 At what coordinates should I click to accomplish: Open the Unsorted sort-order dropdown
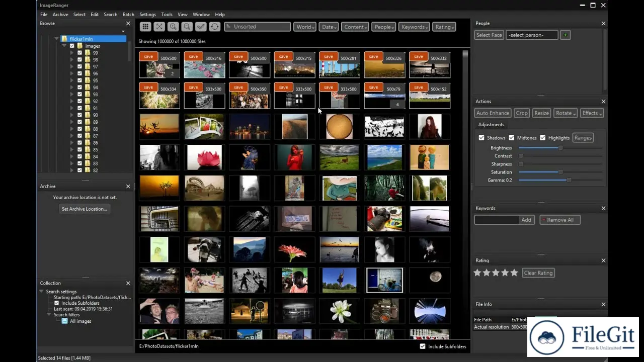(258, 27)
